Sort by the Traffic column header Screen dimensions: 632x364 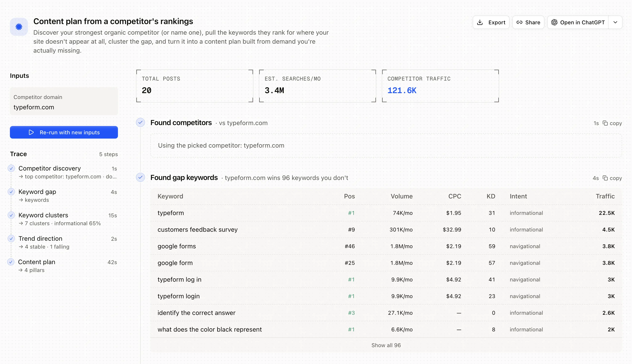[605, 196]
